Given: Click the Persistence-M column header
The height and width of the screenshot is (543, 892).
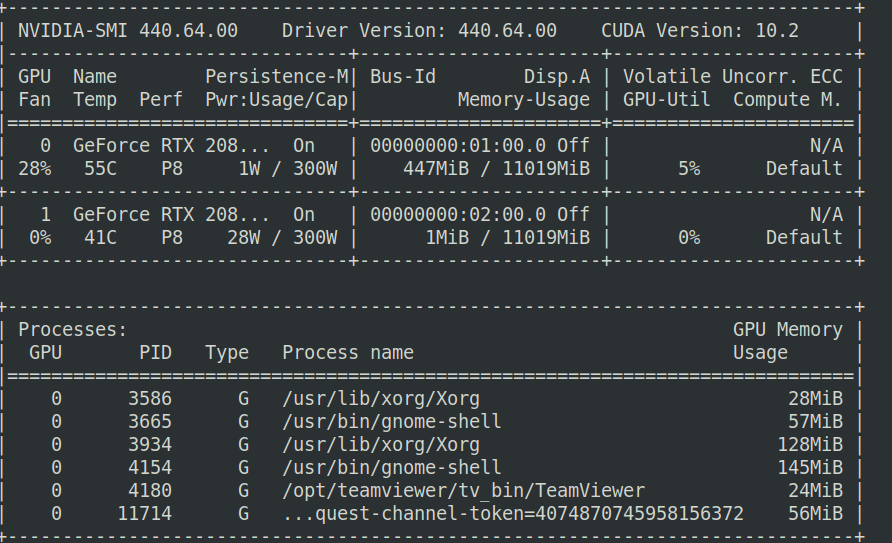Looking at the screenshot, I should (276, 77).
